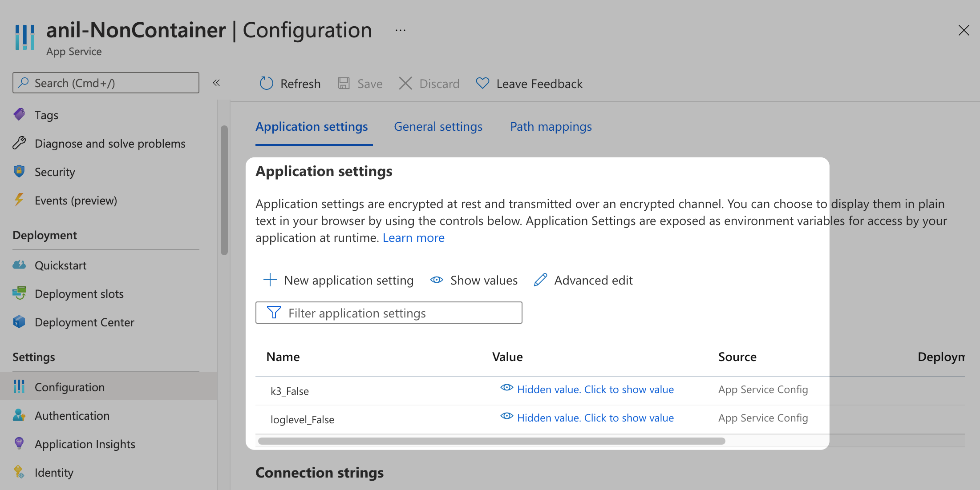
Task: Close the Configuration blade
Action: click(x=964, y=30)
